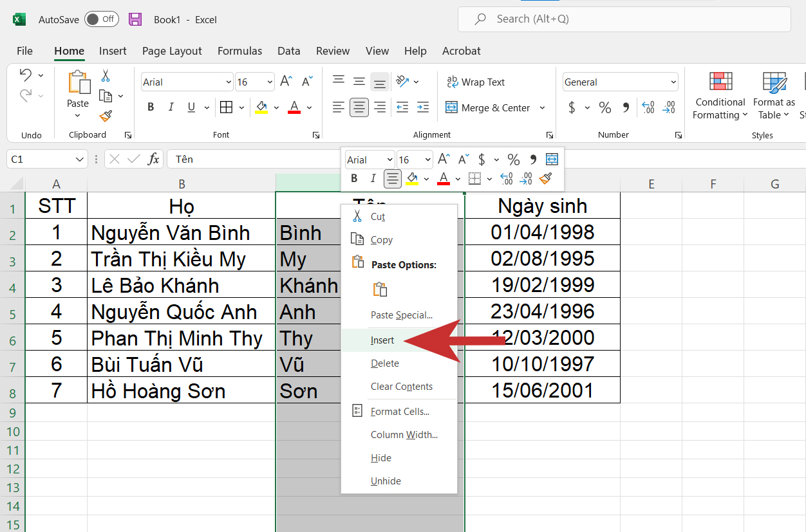Click the Format Painter brush in ribbon
Viewport: 806px width, 532px height.
tap(106, 116)
